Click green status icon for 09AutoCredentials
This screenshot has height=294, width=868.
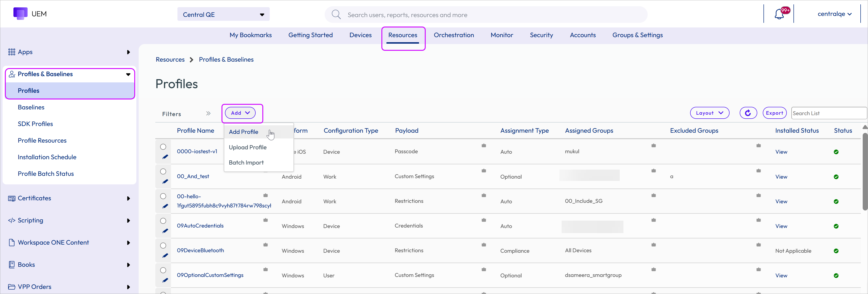coord(836,226)
